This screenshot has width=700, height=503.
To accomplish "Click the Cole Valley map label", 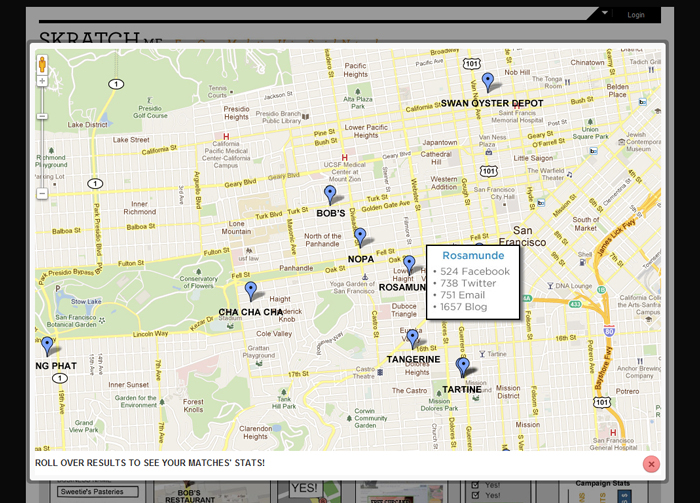I will (x=274, y=333).
